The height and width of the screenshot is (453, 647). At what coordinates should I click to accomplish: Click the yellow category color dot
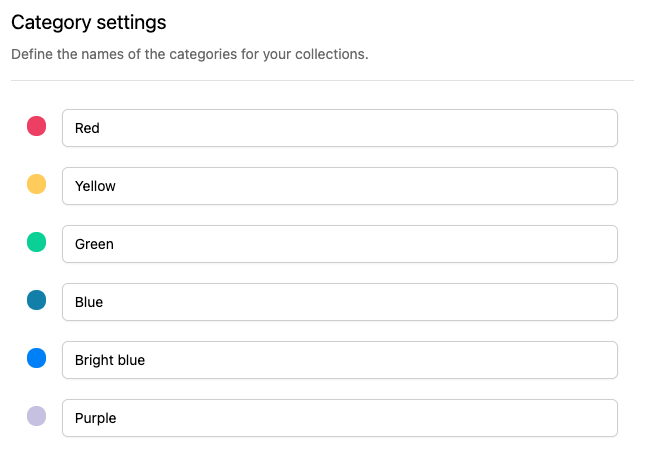[x=36, y=184]
